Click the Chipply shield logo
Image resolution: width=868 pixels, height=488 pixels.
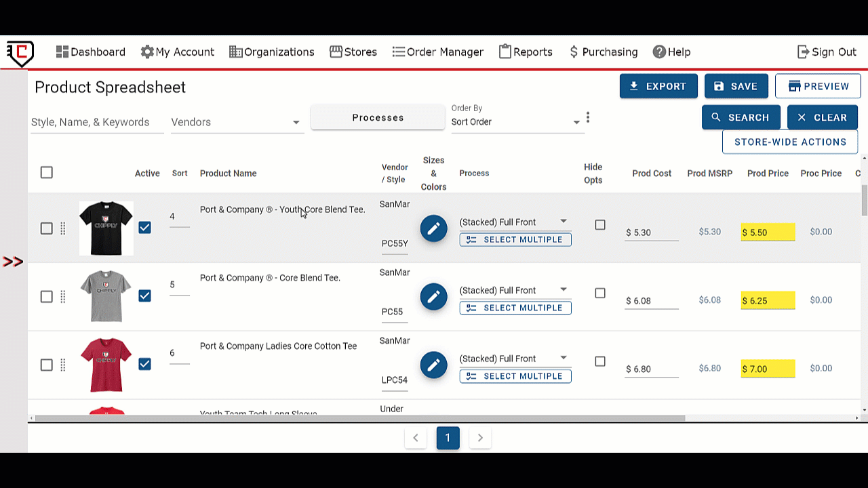pyautogui.click(x=20, y=54)
